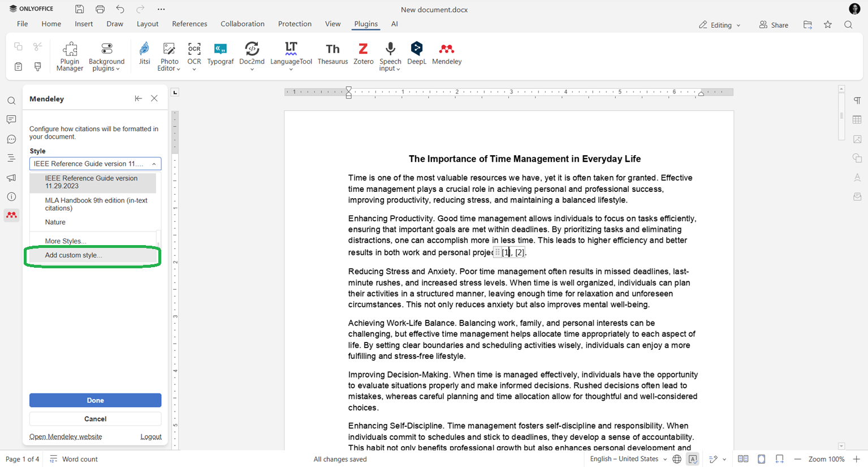This screenshot has width=868, height=467.
Task: Toggle fit to page view
Action: (x=762, y=459)
